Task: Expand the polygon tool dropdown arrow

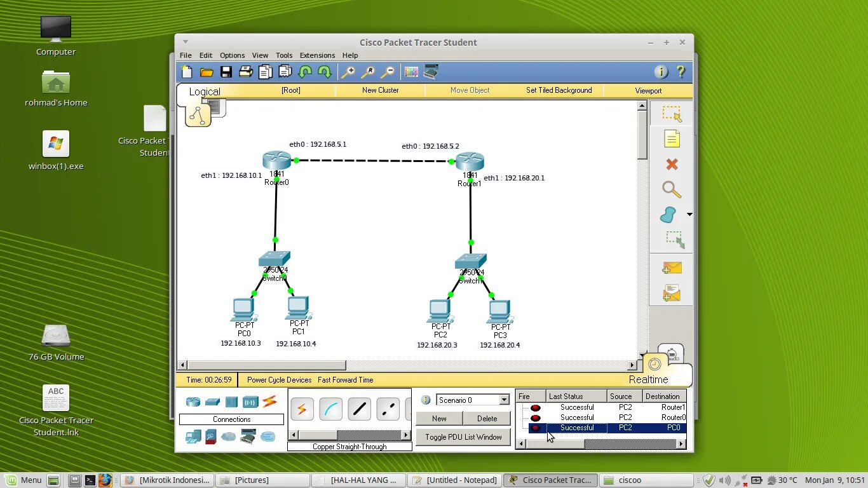Action: [689, 215]
